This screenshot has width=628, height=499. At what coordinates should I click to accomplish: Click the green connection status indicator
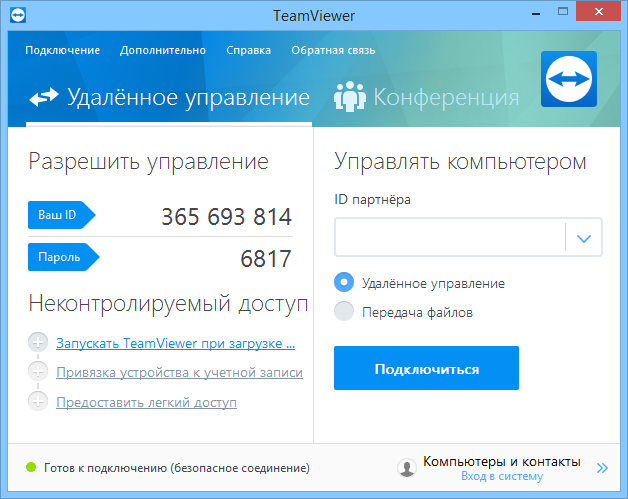(31, 467)
